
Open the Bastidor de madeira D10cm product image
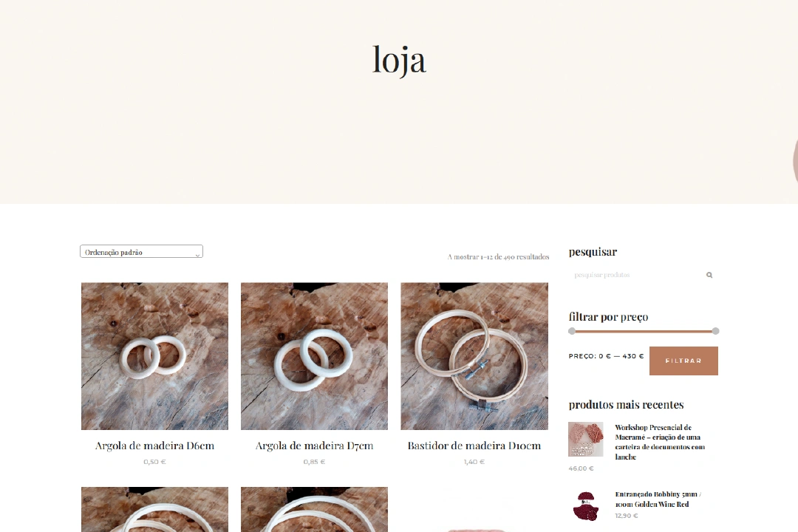(474, 356)
